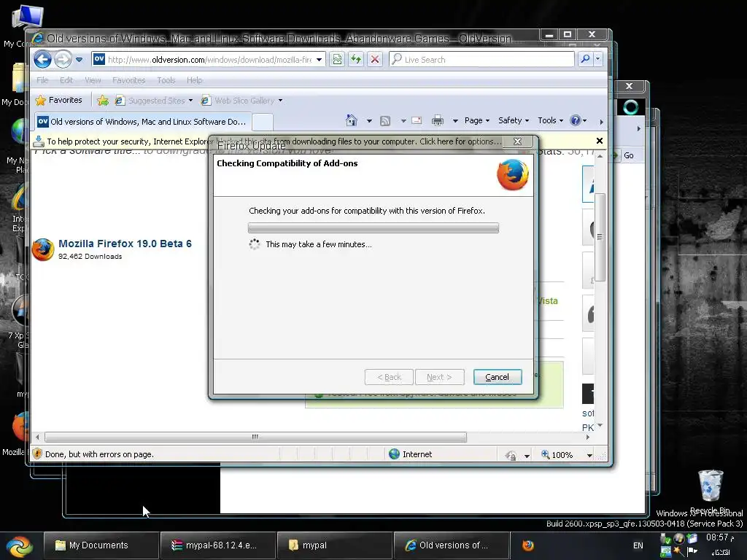This screenshot has width=747, height=560.
Task: Click the Search magnifier button
Action: coord(585,59)
